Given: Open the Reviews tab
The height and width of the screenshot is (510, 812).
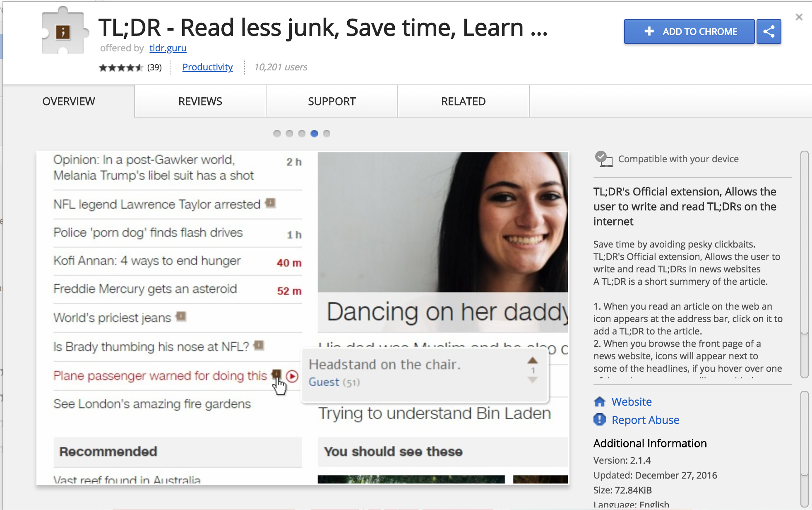Looking at the screenshot, I should [x=200, y=101].
